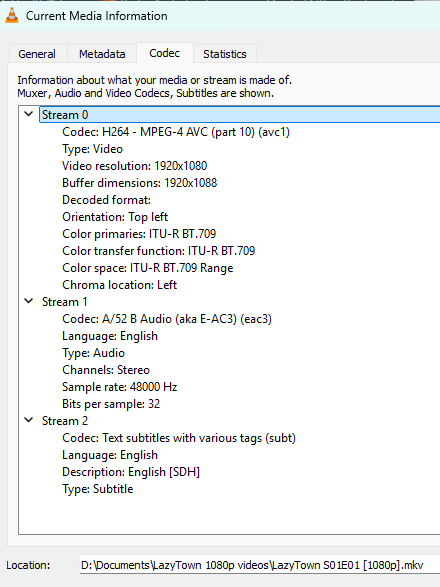Select the Codec tab
Image resolution: width=440 pixels, height=587 pixels.
click(x=164, y=53)
